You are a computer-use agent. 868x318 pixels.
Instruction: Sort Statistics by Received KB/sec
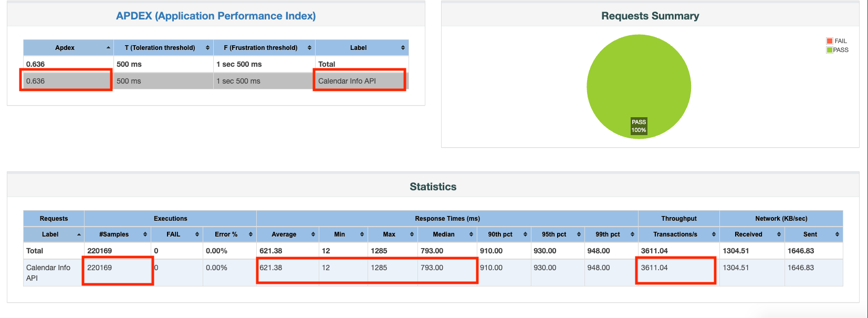tap(752, 234)
